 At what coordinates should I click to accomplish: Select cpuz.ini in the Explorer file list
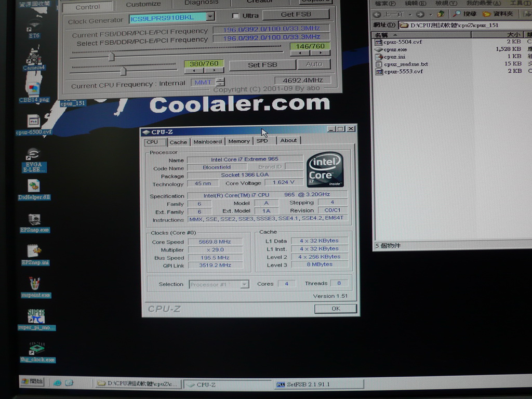coord(390,57)
